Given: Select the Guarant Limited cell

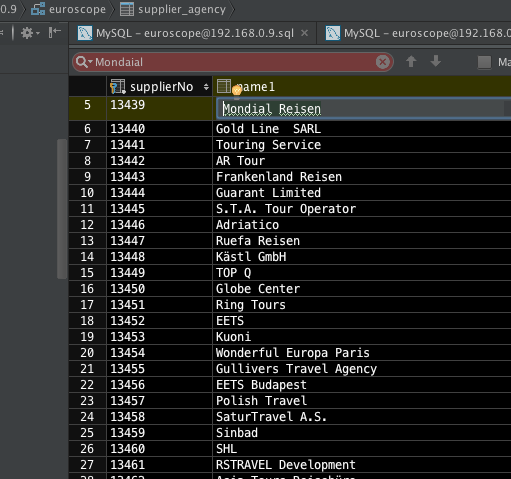Looking at the screenshot, I should (x=362, y=193).
